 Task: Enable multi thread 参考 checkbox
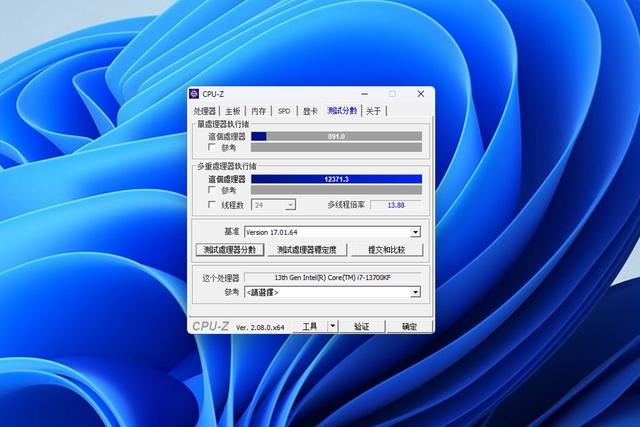point(211,190)
